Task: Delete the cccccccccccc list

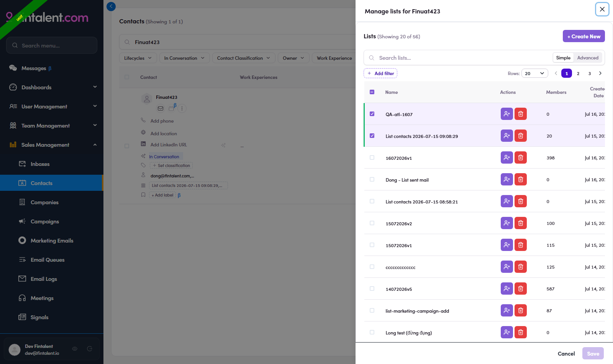Action: tap(520, 267)
